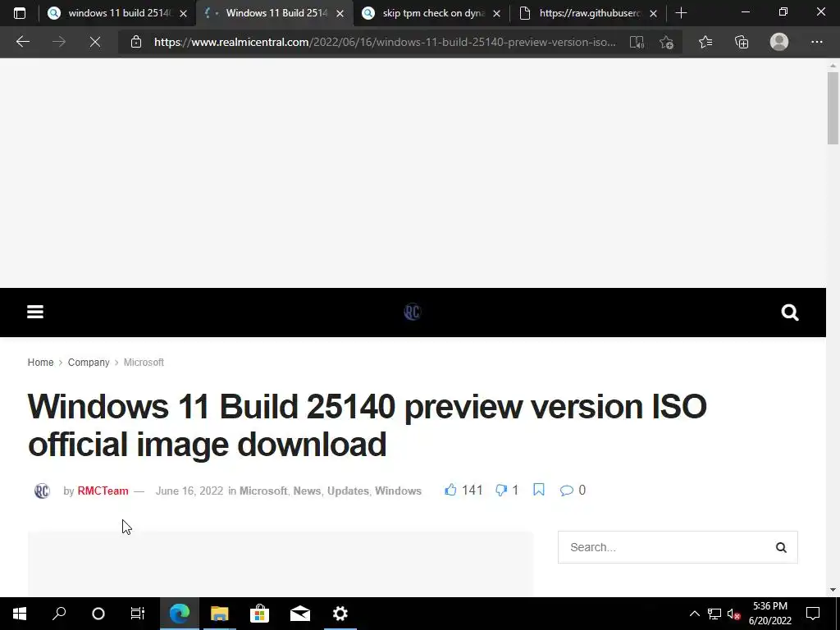
Task: Open the Microsoft category link in byline
Action: (x=263, y=491)
